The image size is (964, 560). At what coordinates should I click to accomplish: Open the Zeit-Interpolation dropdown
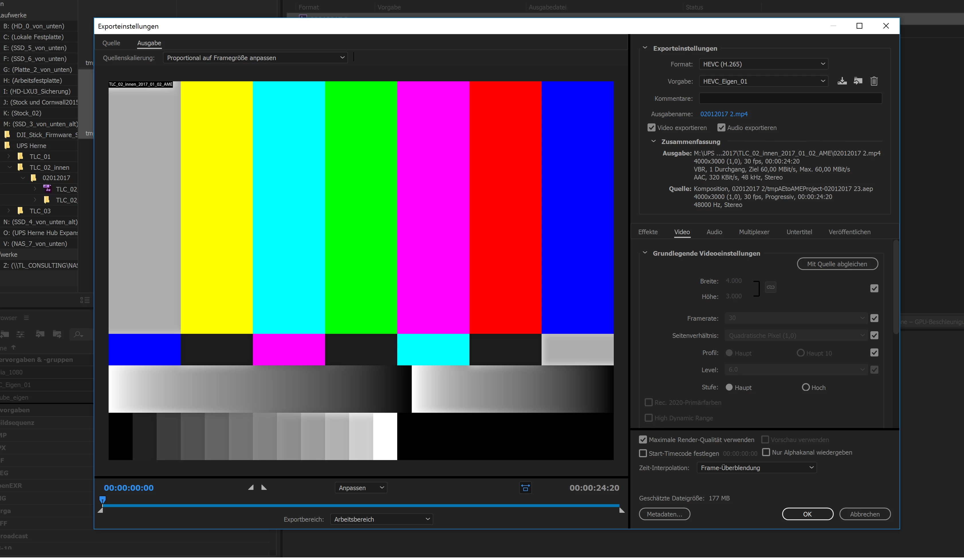click(x=756, y=468)
